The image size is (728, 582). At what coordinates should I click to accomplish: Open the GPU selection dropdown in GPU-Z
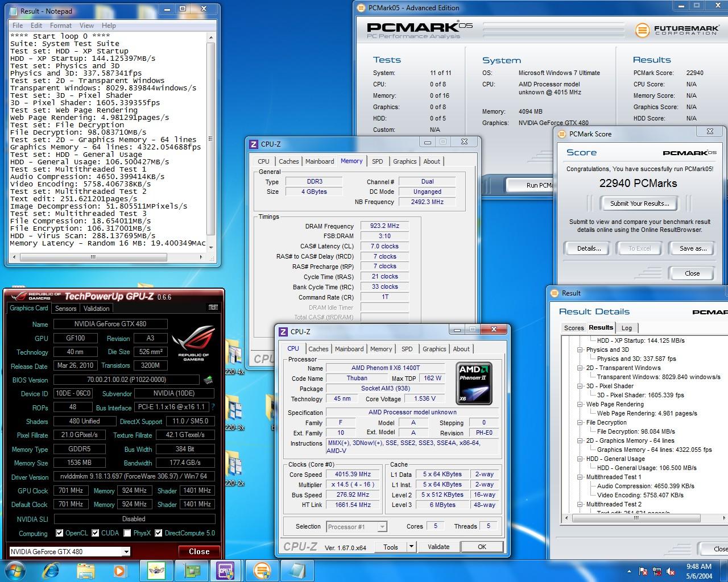tap(126, 551)
